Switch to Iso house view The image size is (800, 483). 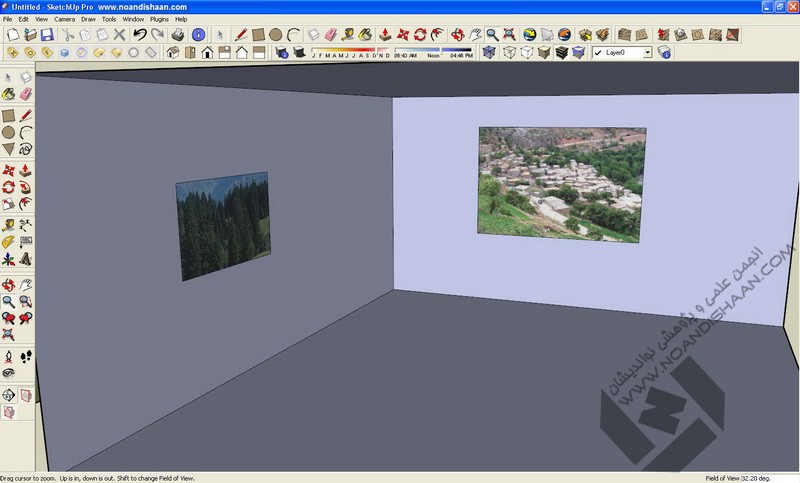click(173, 52)
